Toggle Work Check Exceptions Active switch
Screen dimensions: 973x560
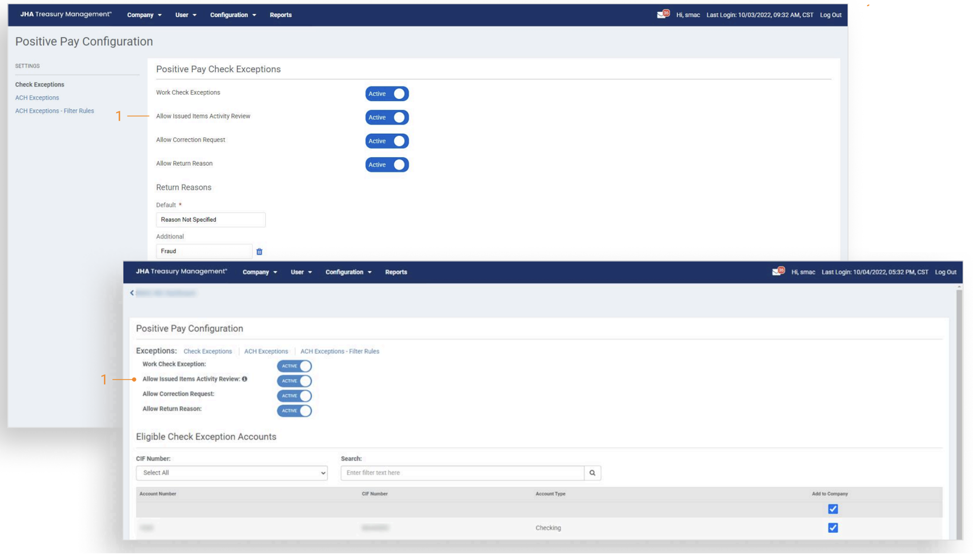tap(387, 94)
